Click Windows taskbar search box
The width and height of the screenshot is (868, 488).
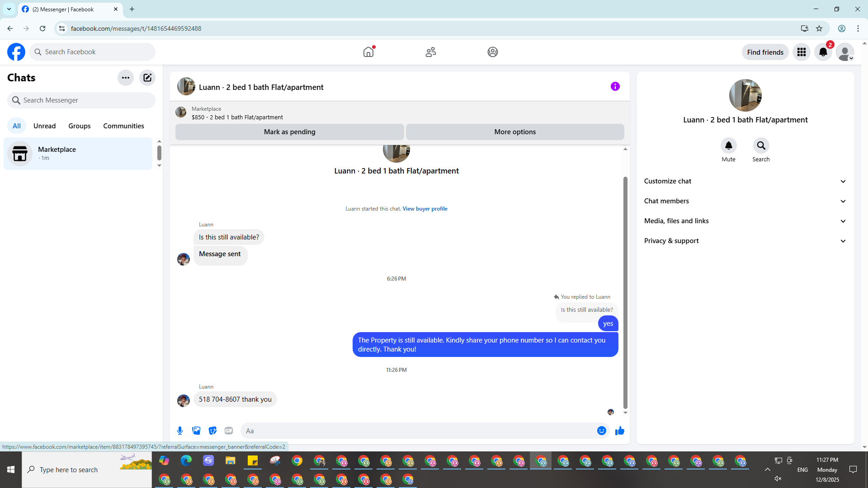coord(87,470)
